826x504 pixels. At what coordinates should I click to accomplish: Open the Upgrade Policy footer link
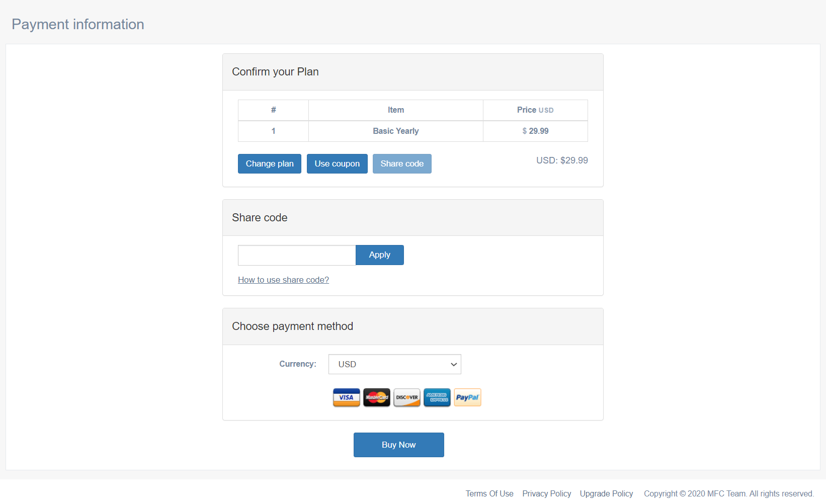(606, 494)
